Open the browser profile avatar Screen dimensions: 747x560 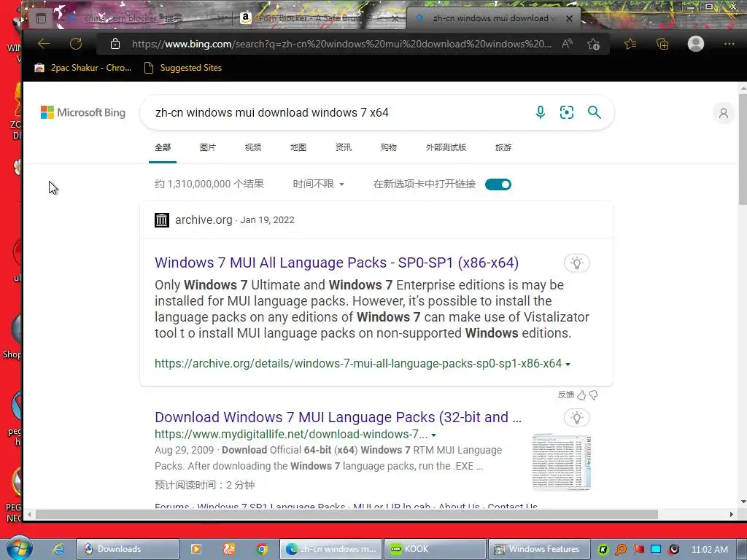[695, 44]
